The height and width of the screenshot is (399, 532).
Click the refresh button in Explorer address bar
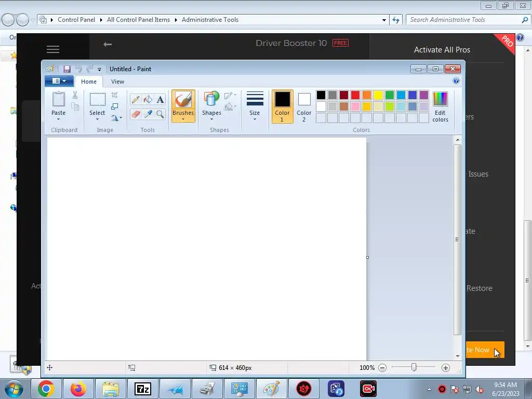[395, 20]
